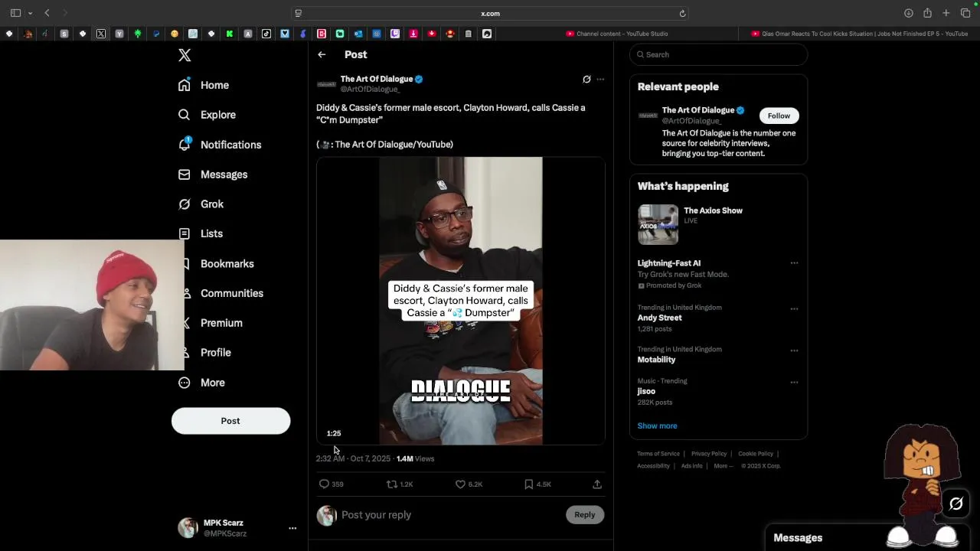
Task: Click the white Post compose button
Action: click(x=230, y=421)
